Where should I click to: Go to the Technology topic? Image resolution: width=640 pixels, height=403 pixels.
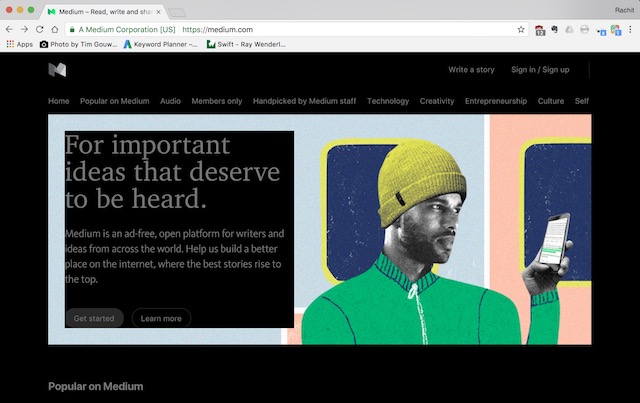click(388, 101)
